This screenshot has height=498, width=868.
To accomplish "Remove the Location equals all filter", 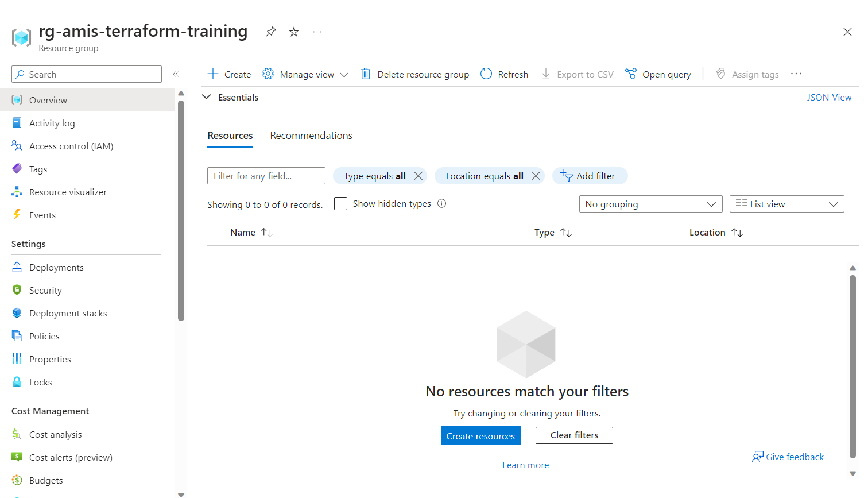I will pos(536,176).
